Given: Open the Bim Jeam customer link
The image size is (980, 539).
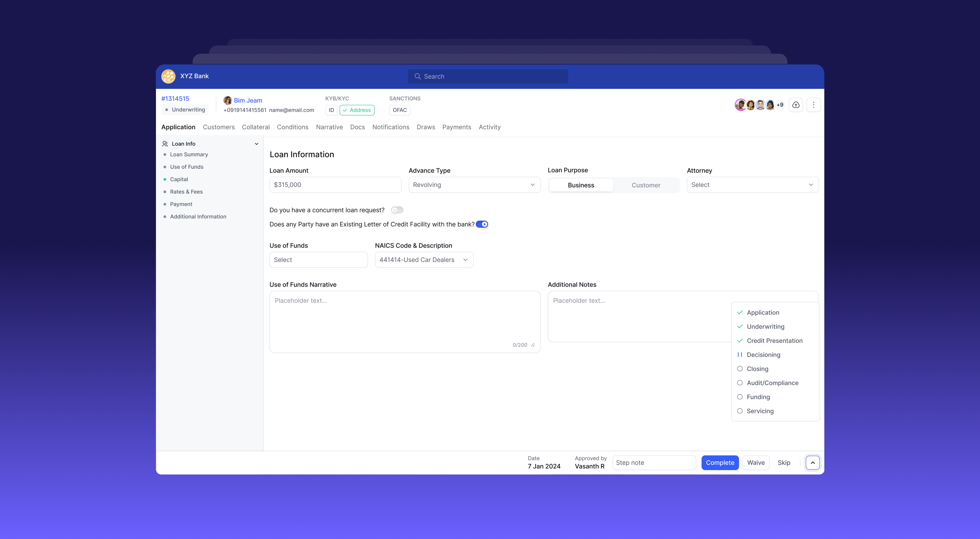Looking at the screenshot, I should 248,100.
